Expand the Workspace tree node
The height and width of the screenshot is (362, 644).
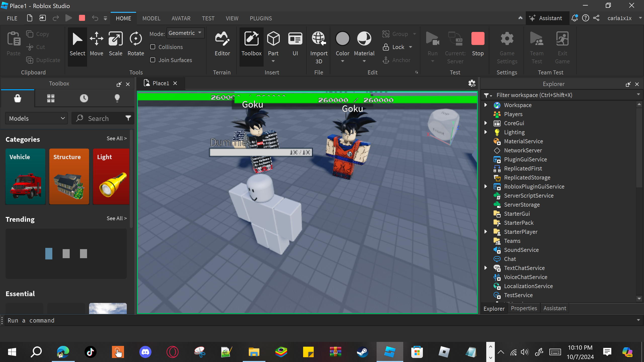(486, 105)
